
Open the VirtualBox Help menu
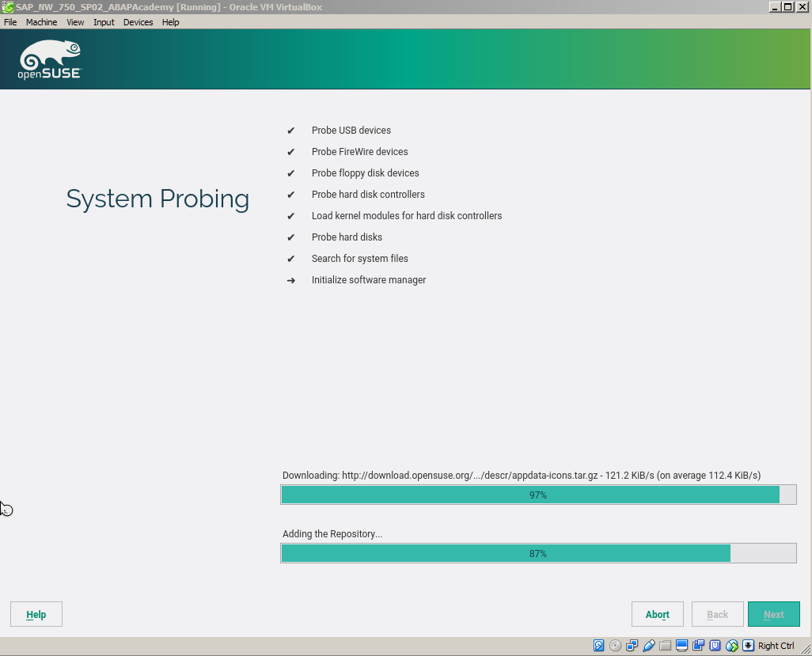pyautogui.click(x=170, y=22)
